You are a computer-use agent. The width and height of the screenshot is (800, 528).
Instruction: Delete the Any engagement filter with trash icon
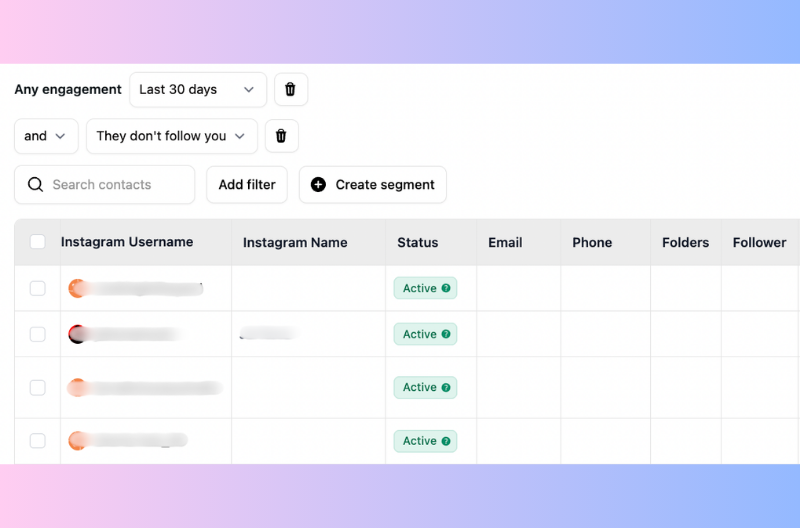pos(291,89)
